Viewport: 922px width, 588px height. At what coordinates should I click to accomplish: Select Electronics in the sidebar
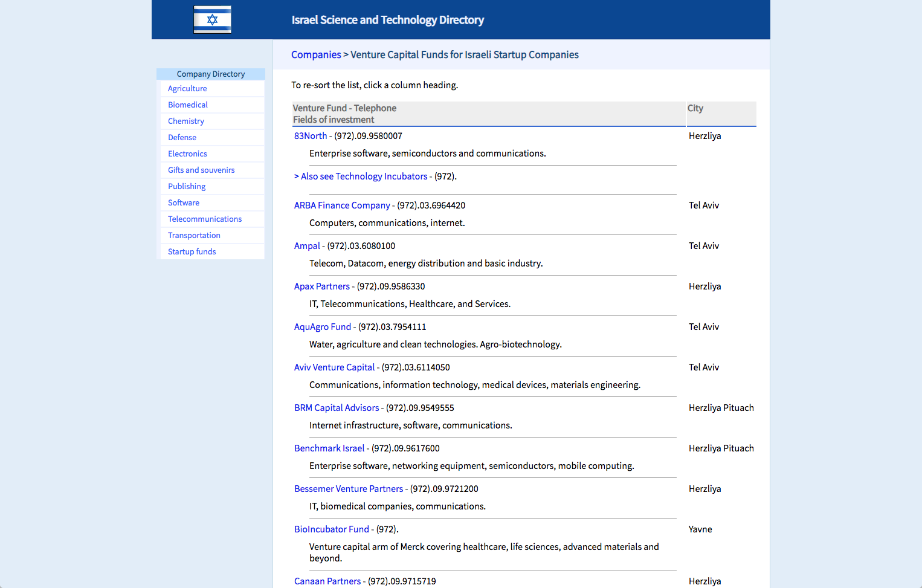tap(187, 153)
